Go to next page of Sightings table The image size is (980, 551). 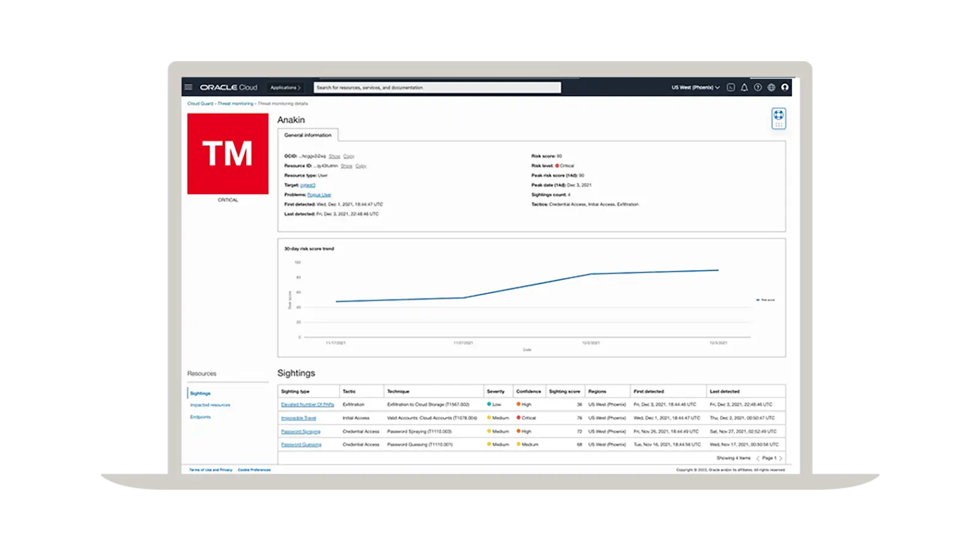click(x=781, y=458)
